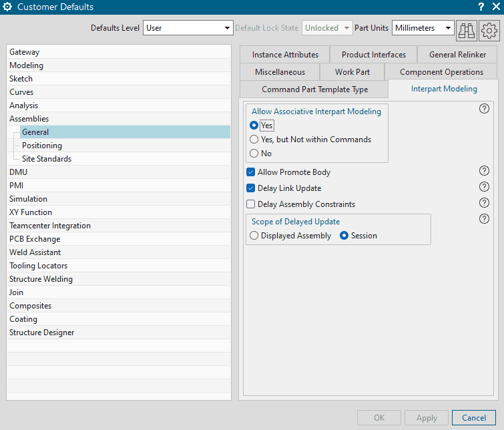Switch to Miscellaneous tab

(280, 72)
